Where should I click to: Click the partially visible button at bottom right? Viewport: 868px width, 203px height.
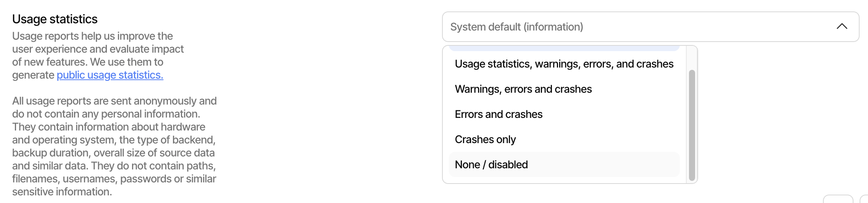(838, 199)
